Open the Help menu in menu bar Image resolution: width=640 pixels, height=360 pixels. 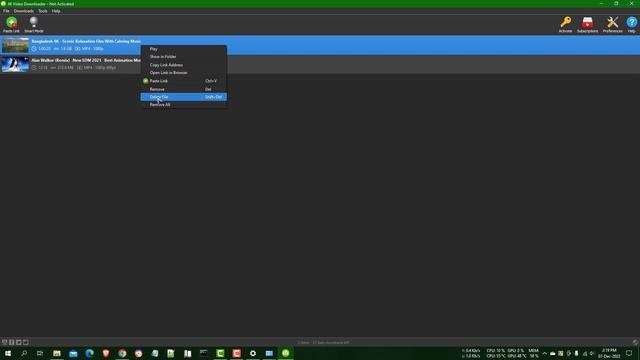[56, 11]
